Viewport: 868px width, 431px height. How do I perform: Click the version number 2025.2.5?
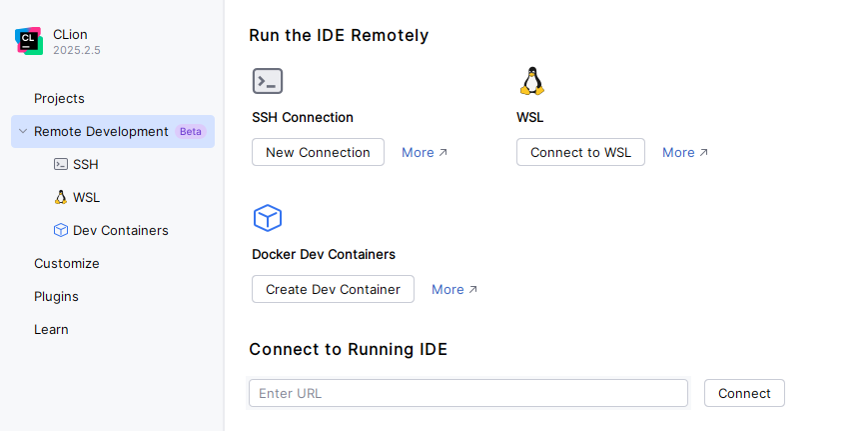click(x=77, y=50)
